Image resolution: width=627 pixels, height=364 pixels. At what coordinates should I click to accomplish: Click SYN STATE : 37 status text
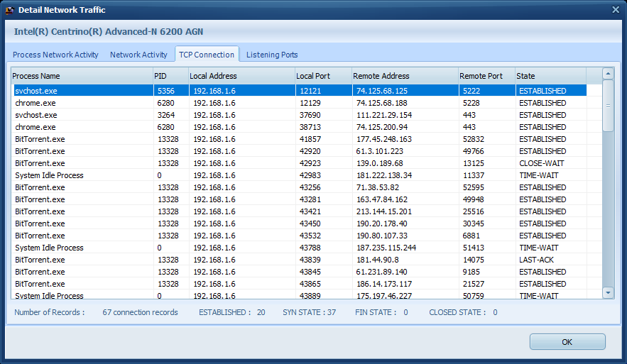click(x=309, y=312)
